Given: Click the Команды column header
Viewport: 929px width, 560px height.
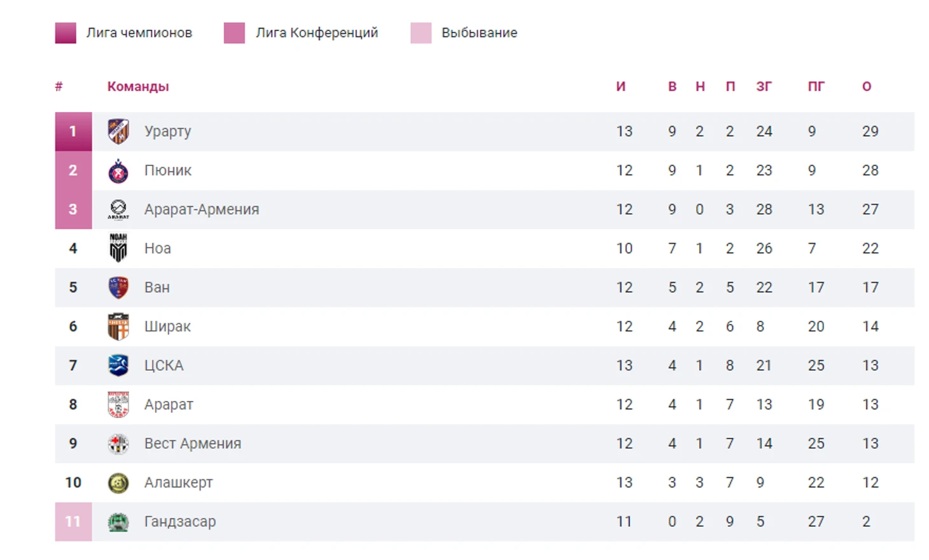Looking at the screenshot, I should (x=138, y=87).
